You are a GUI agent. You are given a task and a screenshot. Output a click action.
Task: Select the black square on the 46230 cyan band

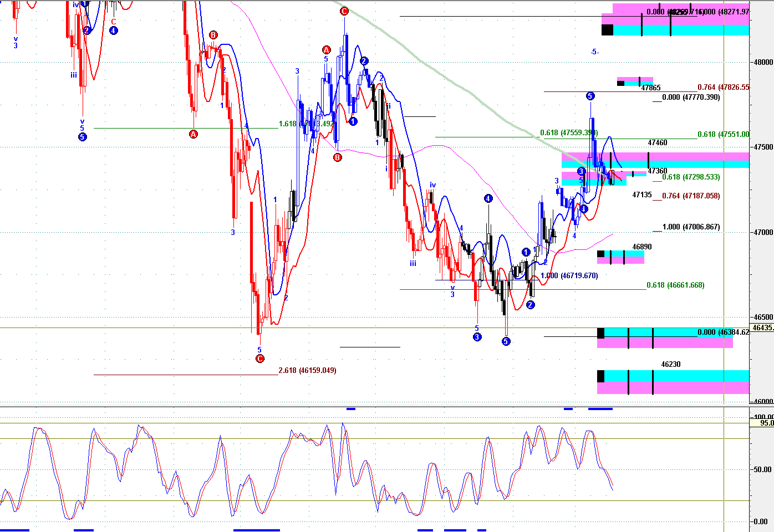click(600, 376)
